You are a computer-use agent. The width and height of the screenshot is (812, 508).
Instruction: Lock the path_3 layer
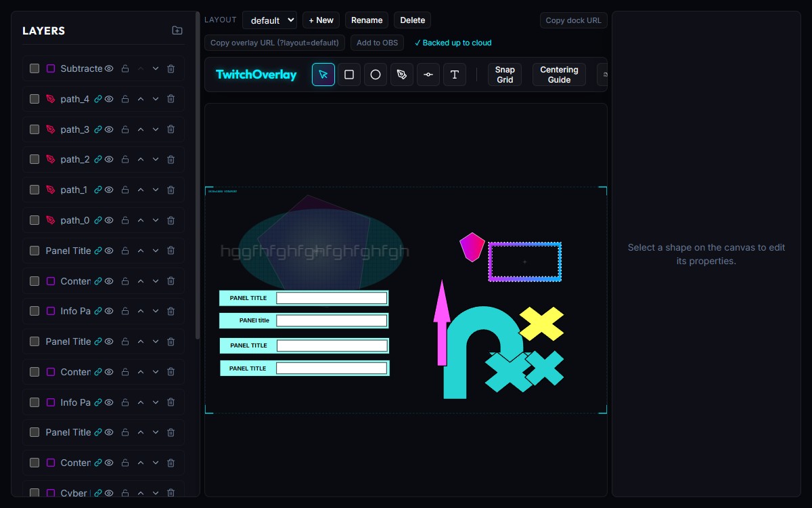(125, 129)
